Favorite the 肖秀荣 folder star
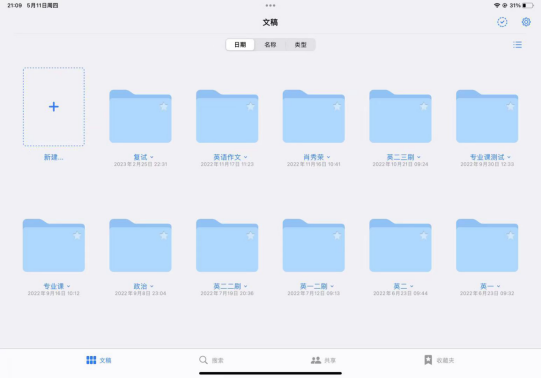 [x=337, y=106]
